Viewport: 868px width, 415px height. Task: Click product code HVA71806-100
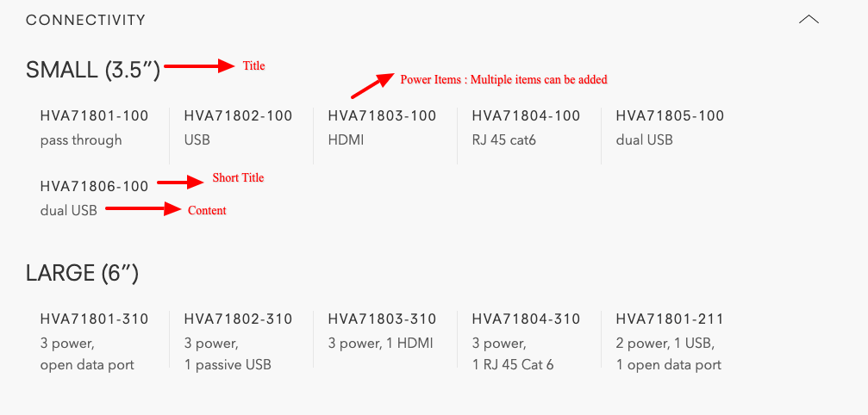(x=95, y=186)
